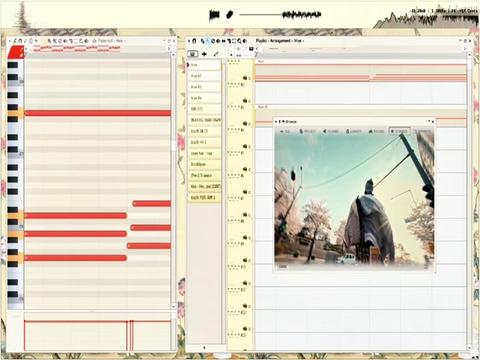
Task: Click Piano roll vertical scrollbar up arrow
Action: (x=173, y=55)
